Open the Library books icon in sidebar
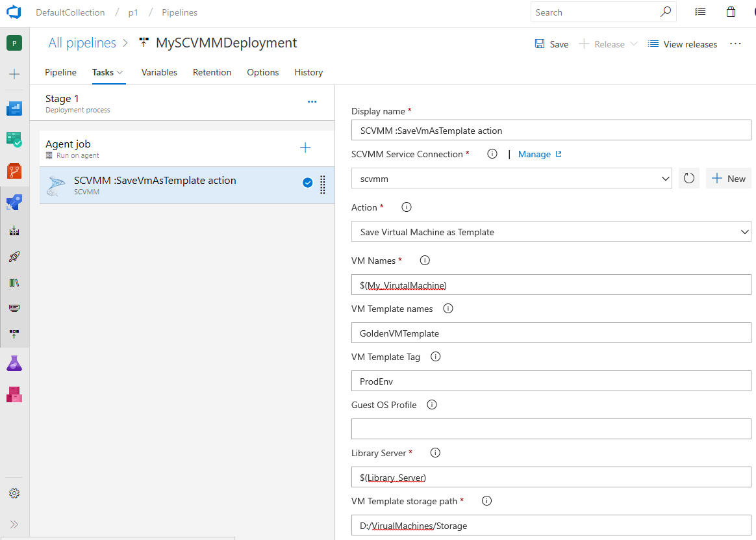 (x=14, y=282)
